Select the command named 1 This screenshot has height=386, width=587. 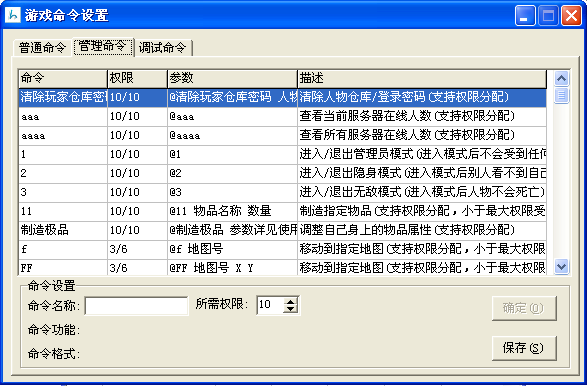(x=283, y=154)
